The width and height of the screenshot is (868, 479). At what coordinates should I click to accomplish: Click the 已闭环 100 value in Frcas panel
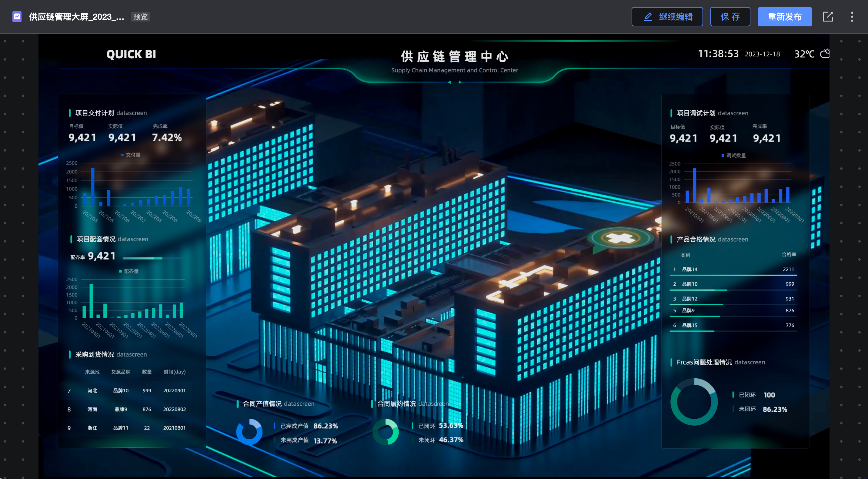769,395
